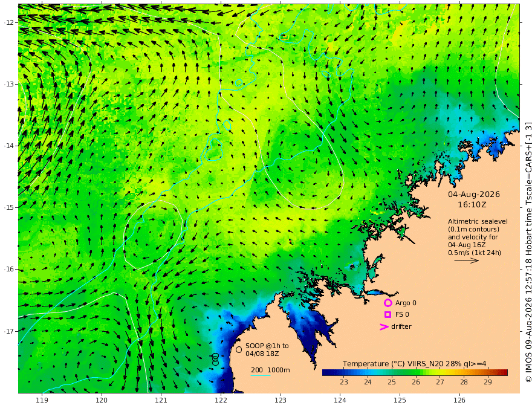This screenshot has height=411, width=532.
Task: Click the 'SOOP @1h to' label
Action: (267, 346)
